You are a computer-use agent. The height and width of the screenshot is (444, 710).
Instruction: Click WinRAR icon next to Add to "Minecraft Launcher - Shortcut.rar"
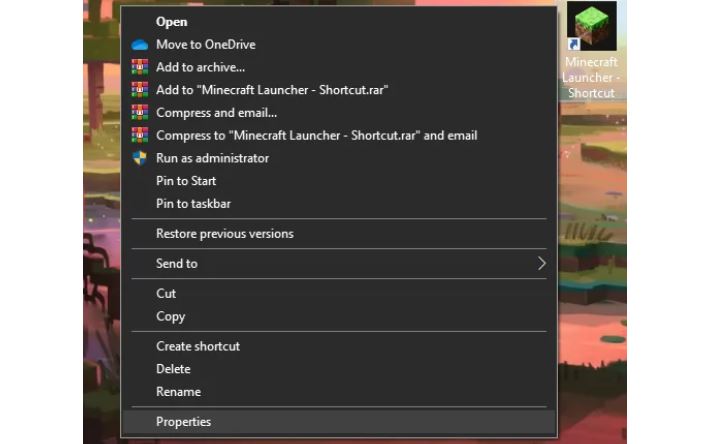[x=139, y=90]
